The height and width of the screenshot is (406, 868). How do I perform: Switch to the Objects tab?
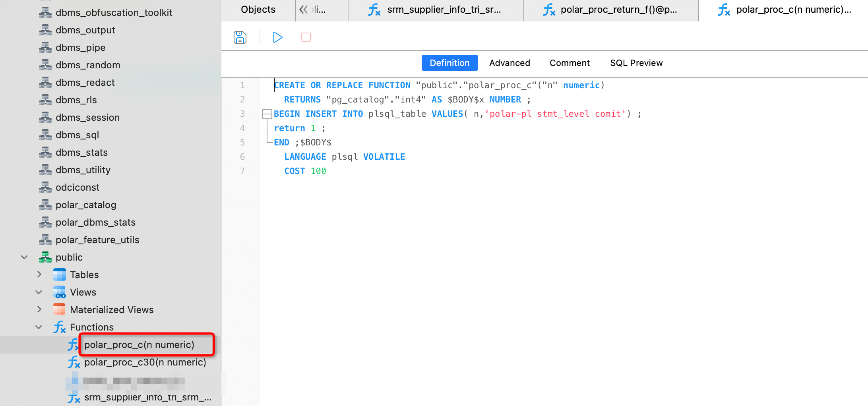pyautogui.click(x=258, y=10)
